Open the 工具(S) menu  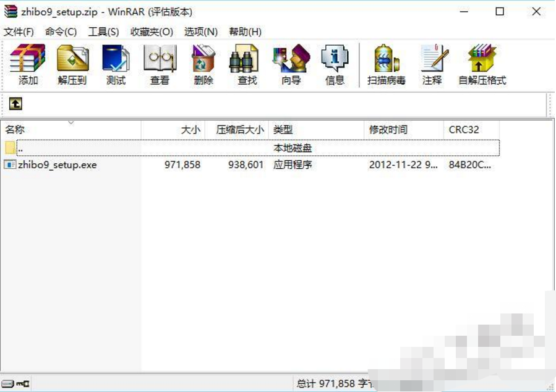click(x=103, y=32)
